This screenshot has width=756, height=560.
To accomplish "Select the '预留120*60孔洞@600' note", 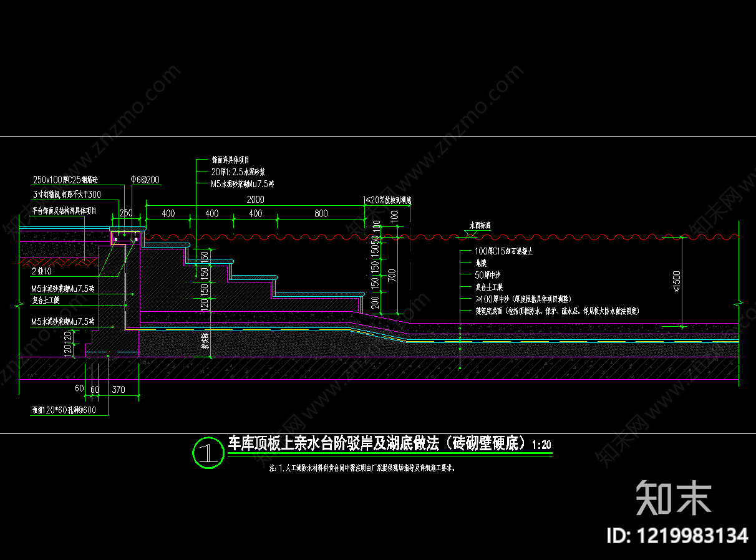I will (64, 410).
